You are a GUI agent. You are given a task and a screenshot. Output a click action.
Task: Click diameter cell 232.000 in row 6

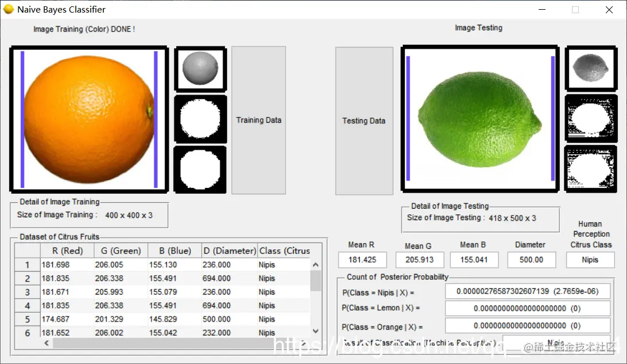pyautogui.click(x=229, y=332)
